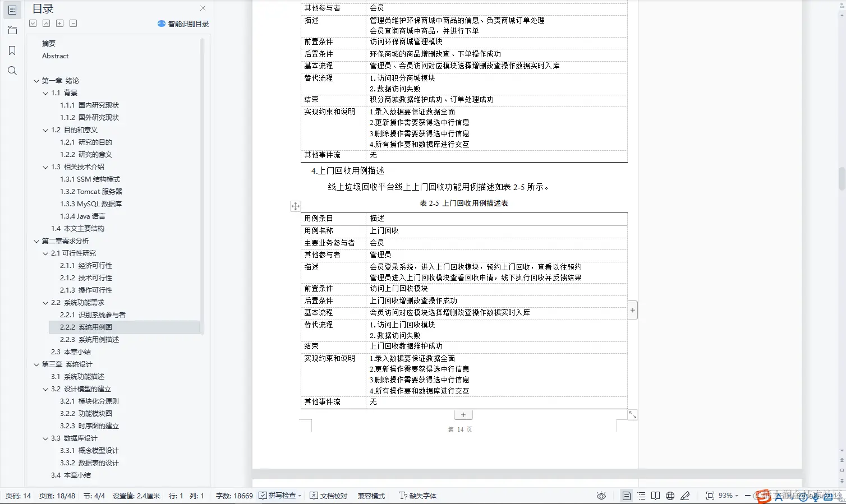Toggle the pen annotation mode in status bar
The width and height of the screenshot is (846, 504).
685,496
